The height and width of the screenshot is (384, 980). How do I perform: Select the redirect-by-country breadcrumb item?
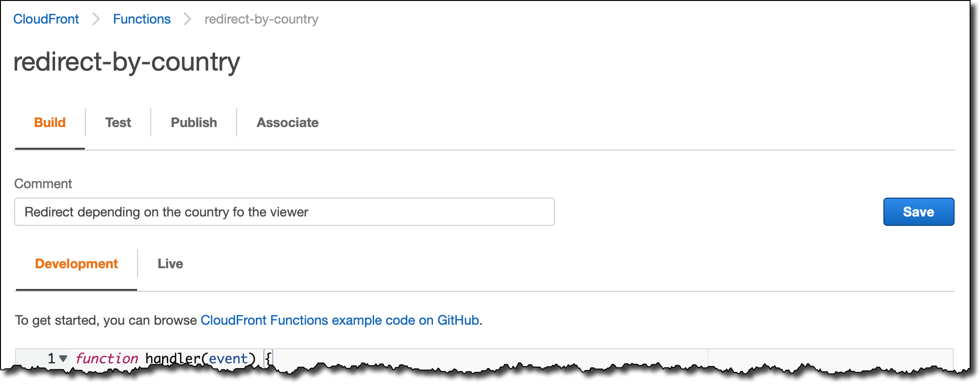point(261,19)
